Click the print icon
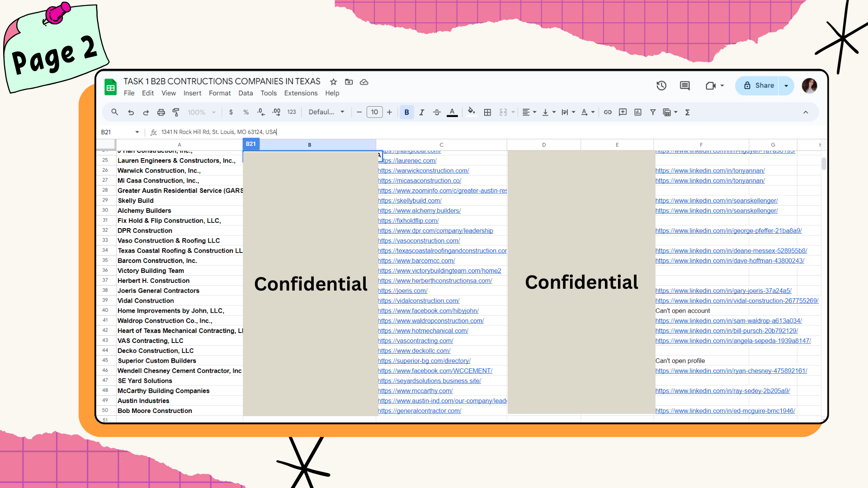Image resolution: width=868 pixels, height=488 pixels. 161,112
